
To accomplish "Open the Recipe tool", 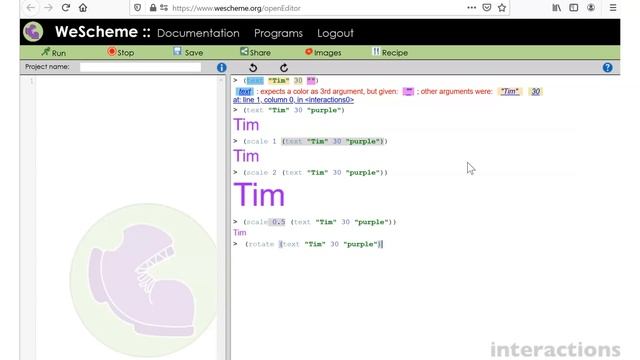I will coord(390,52).
